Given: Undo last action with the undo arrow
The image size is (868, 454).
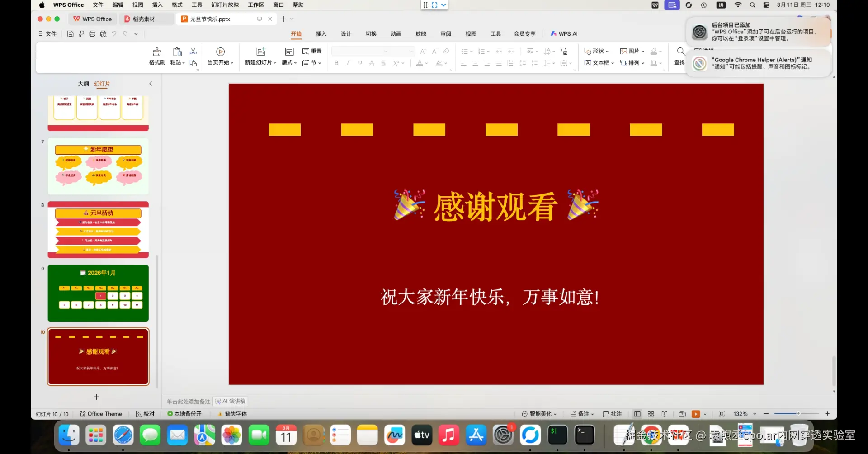Looking at the screenshot, I should point(114,34).
